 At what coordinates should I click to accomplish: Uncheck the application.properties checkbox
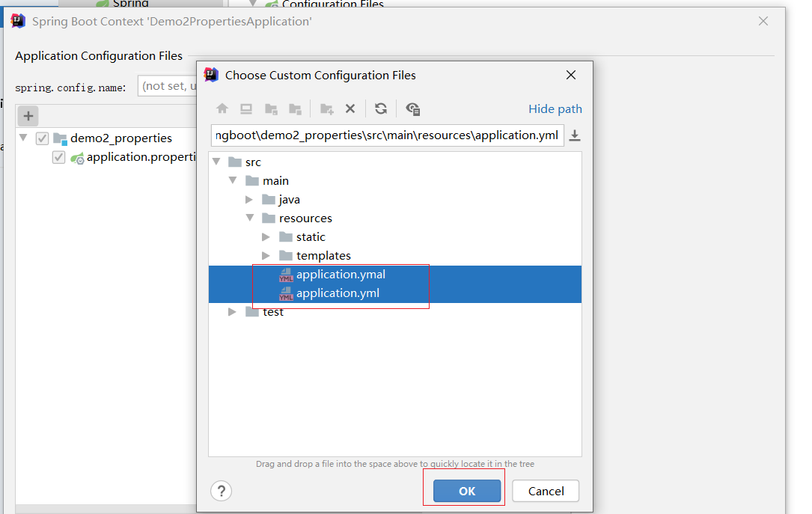pos(59,157)
